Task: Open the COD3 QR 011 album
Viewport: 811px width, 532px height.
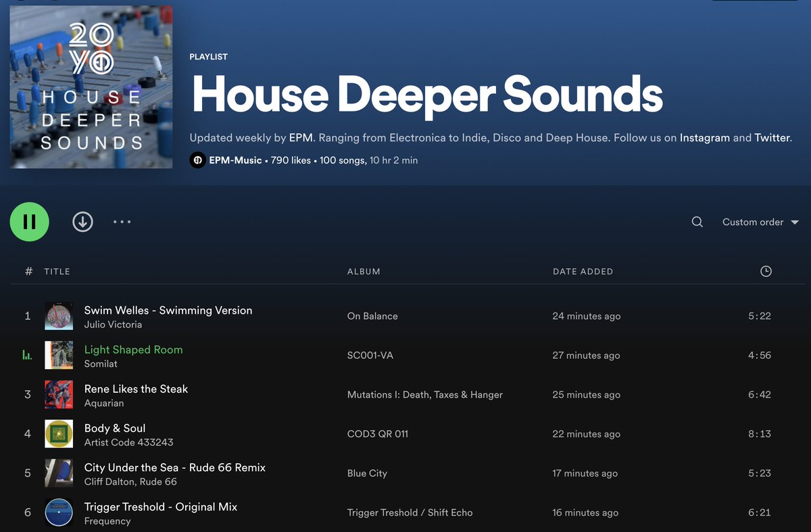Action: tap(378, 433)
